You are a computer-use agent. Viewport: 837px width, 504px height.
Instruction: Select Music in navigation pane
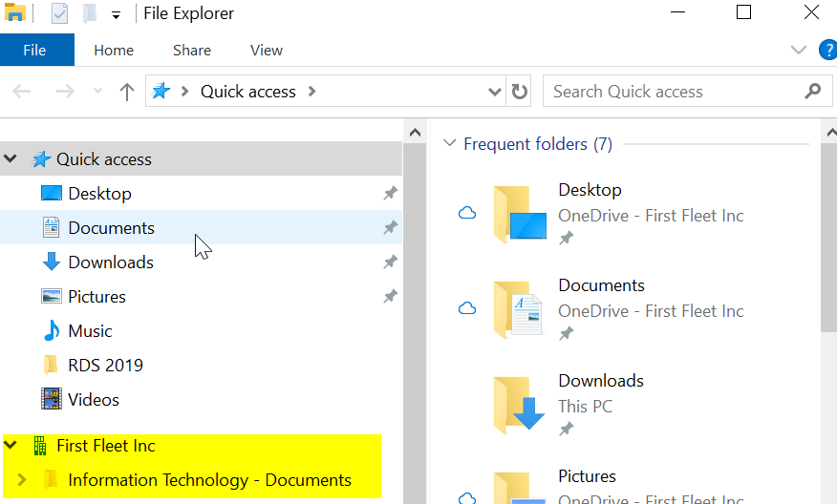click(201, 330)
